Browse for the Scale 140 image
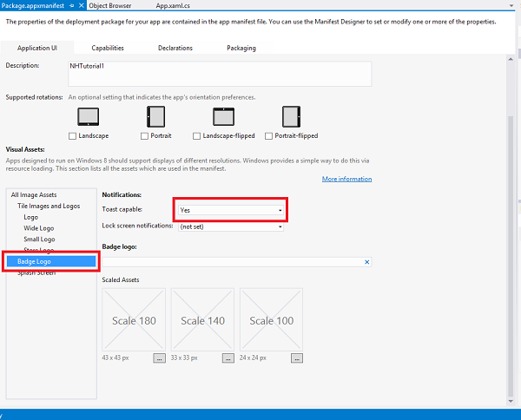 point(228,358)
